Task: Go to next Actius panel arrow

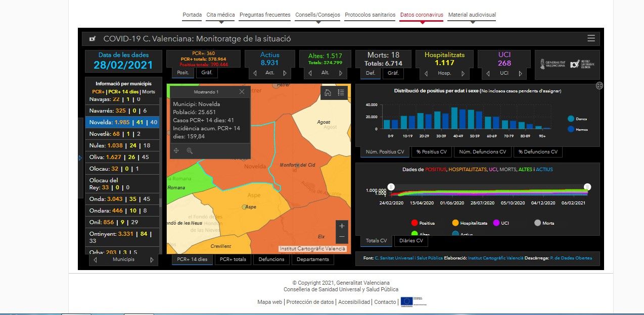Action: [x=285, y=73]
